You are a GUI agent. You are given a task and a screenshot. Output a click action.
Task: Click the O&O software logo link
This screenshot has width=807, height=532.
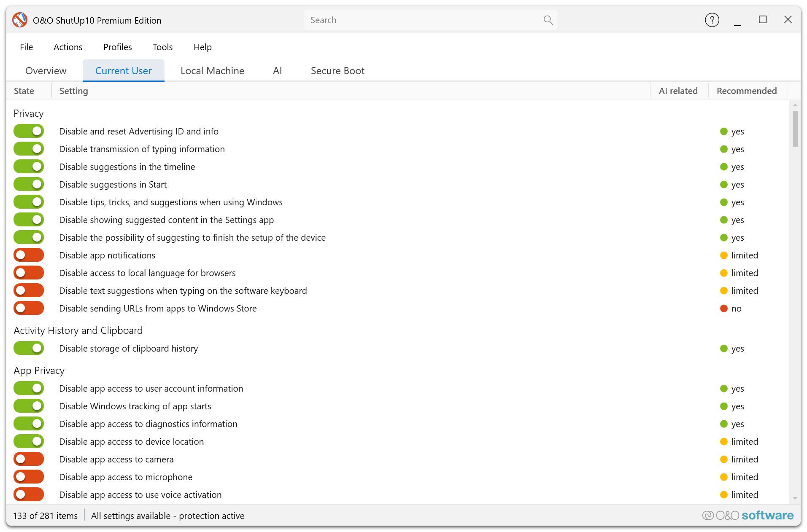748,515
